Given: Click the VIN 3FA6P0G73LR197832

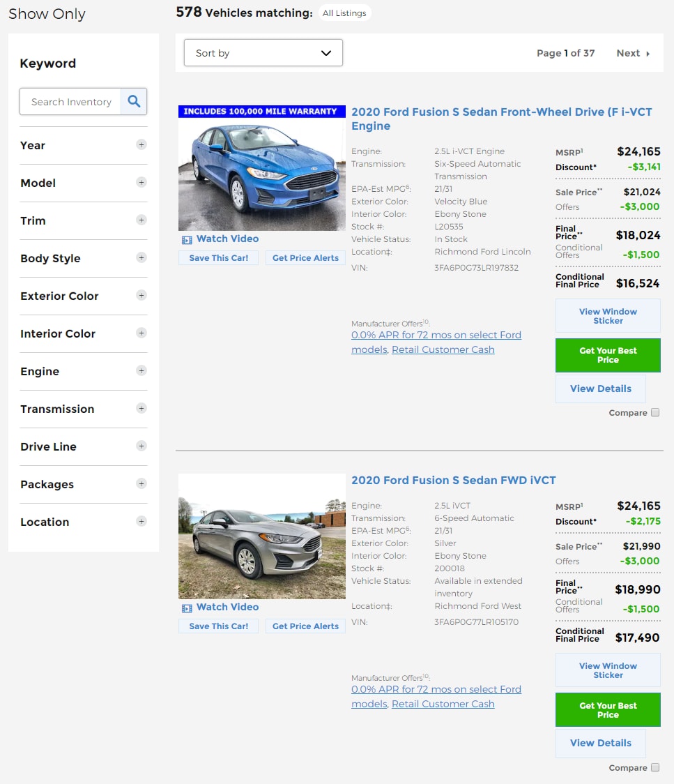Looking at the screenshot, I should tap(476, 268).
